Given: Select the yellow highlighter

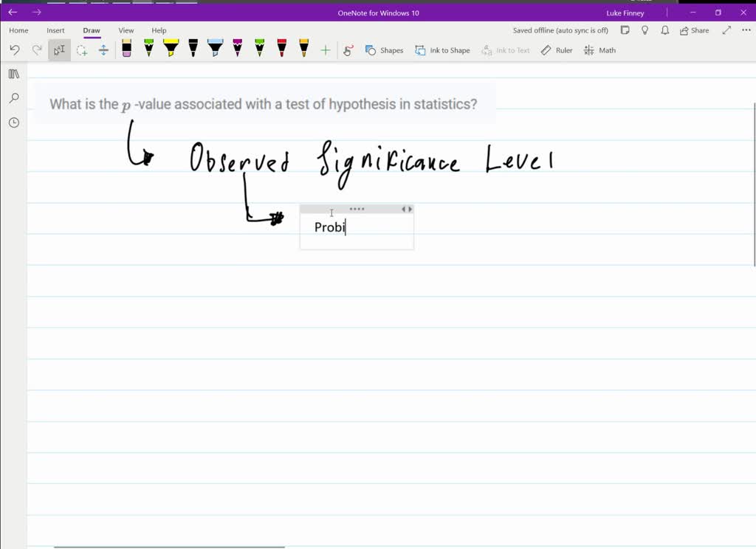Looking at the screenshot, I should click(171, 49).
